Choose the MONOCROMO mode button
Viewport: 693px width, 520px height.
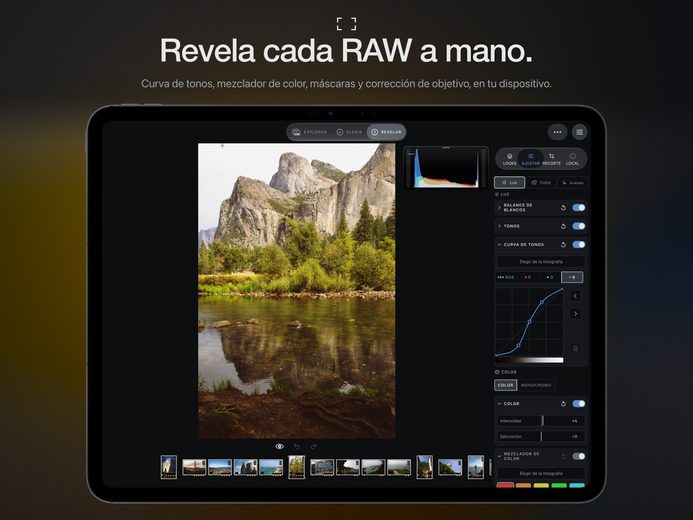tap(536, 385)
